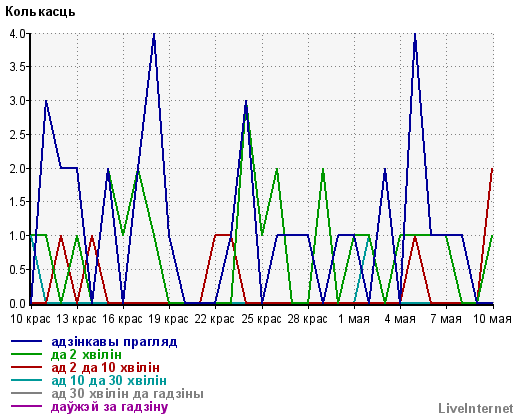Click the purple legend line swatch
This screenshot has height=418, width=520.
pyautogui.click(x=27, y=406)
